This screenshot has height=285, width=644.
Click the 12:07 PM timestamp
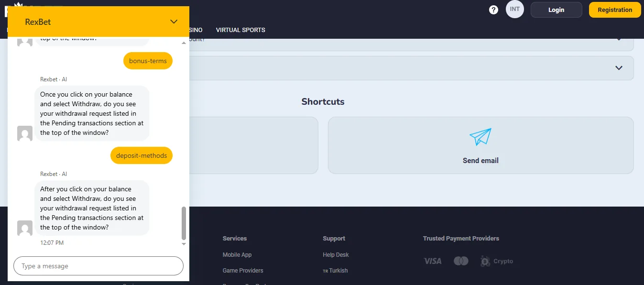[52, 243]
